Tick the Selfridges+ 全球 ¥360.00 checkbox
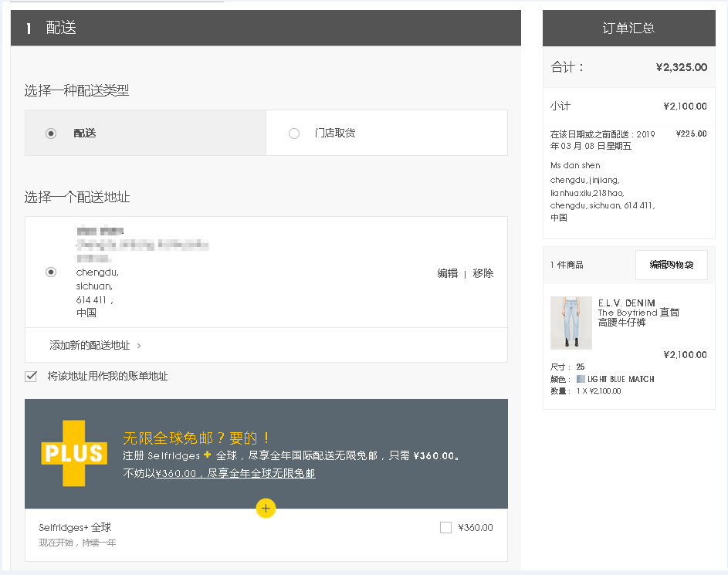Viewport: 728px width, 575px height. tap(445, 528)
